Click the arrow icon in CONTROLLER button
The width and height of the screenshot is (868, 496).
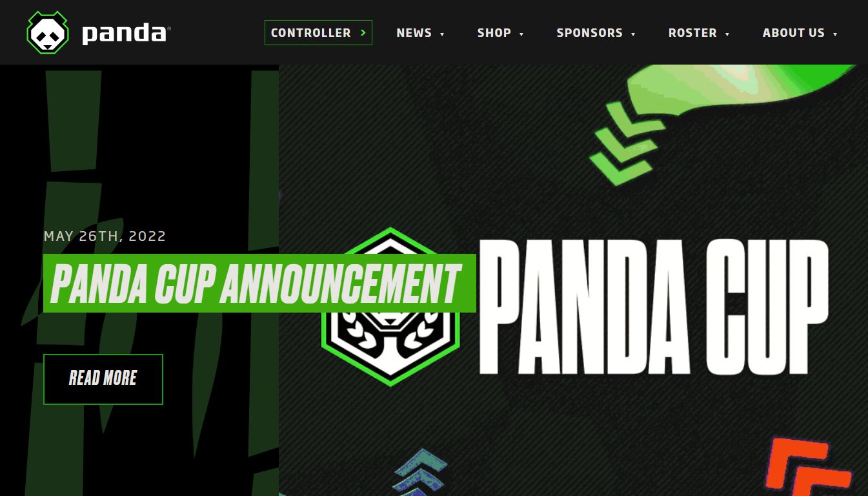click(x=363, y=32)
